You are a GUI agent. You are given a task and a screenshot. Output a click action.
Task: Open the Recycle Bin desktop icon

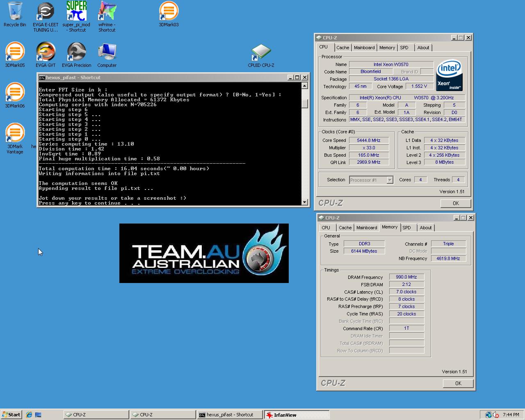point(15,14)
